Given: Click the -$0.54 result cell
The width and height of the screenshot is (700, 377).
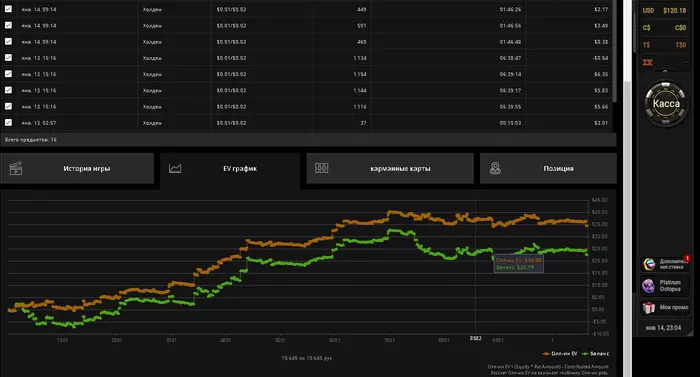Looking at the screenshot, I should 600,58.
